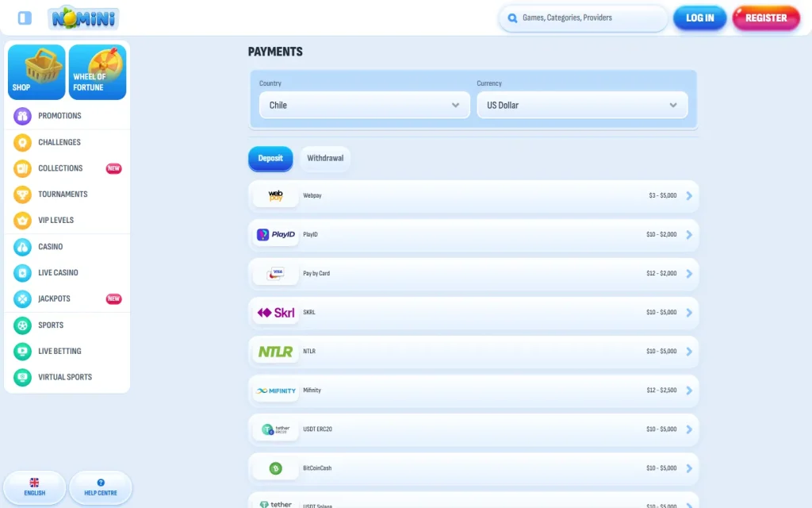Open Promotions in the sidebar
Viewport: 812px width, 508px height.
(59, 116)
